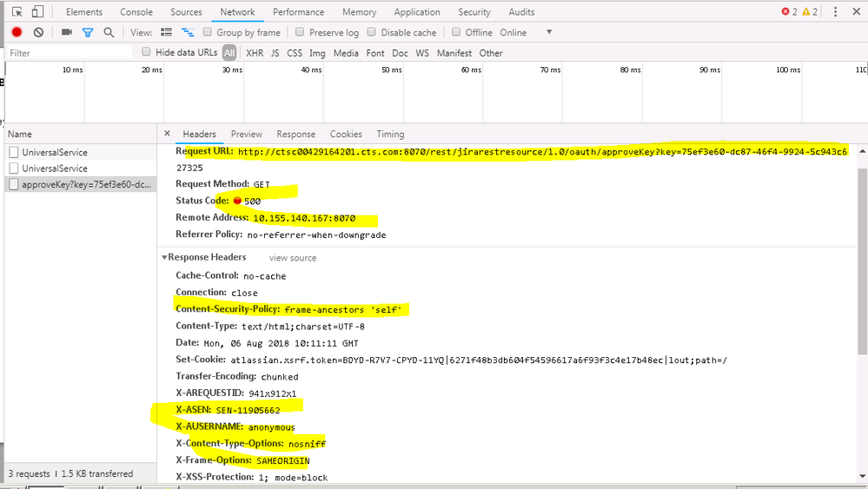Activate the inspect element picker icon
This screenshot has height=489, width=868.
[17, 11]
